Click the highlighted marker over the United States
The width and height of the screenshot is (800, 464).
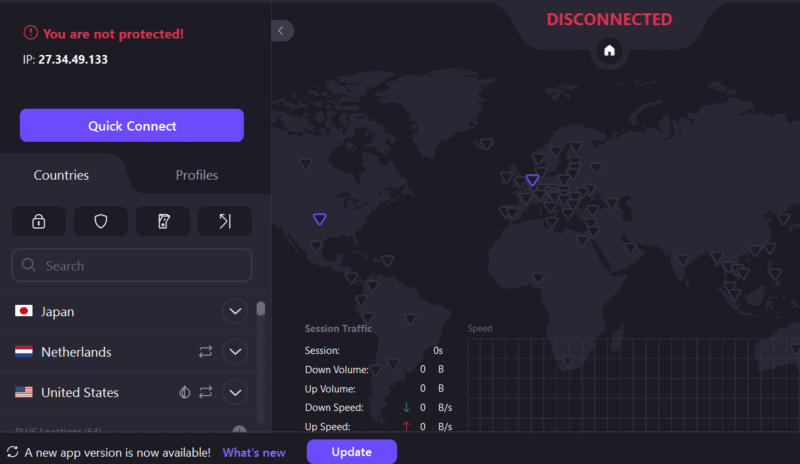(x=319, y=219)
